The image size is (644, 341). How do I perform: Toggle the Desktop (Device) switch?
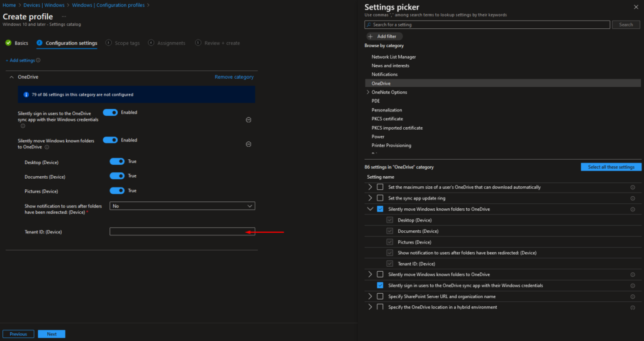click(x=117, y=162)
